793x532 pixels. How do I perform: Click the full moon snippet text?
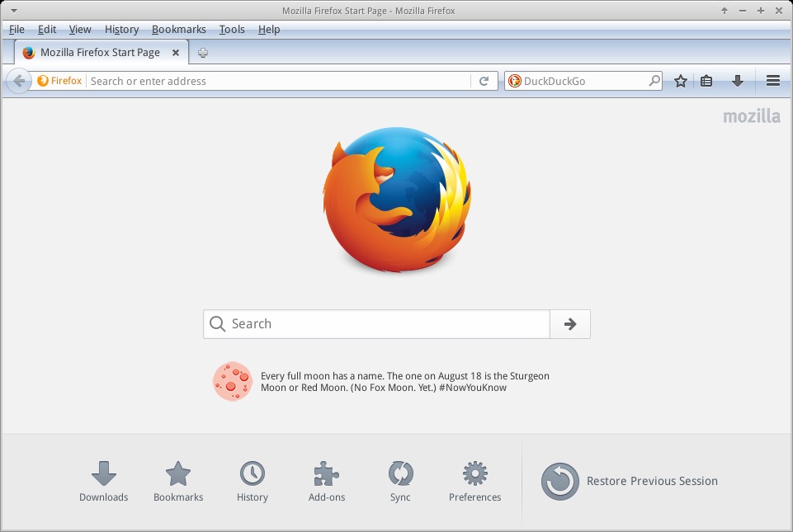(x=404, y=382)
